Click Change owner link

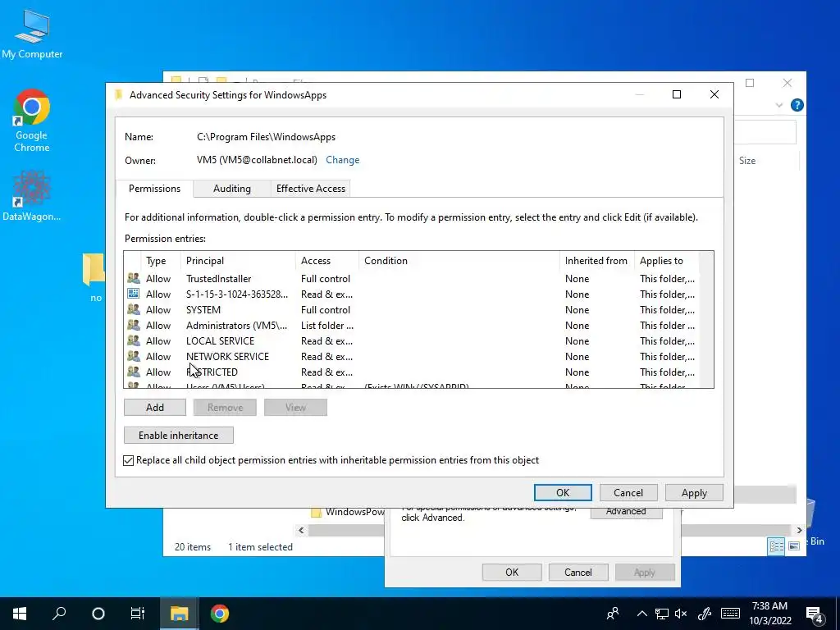point(342,160)
